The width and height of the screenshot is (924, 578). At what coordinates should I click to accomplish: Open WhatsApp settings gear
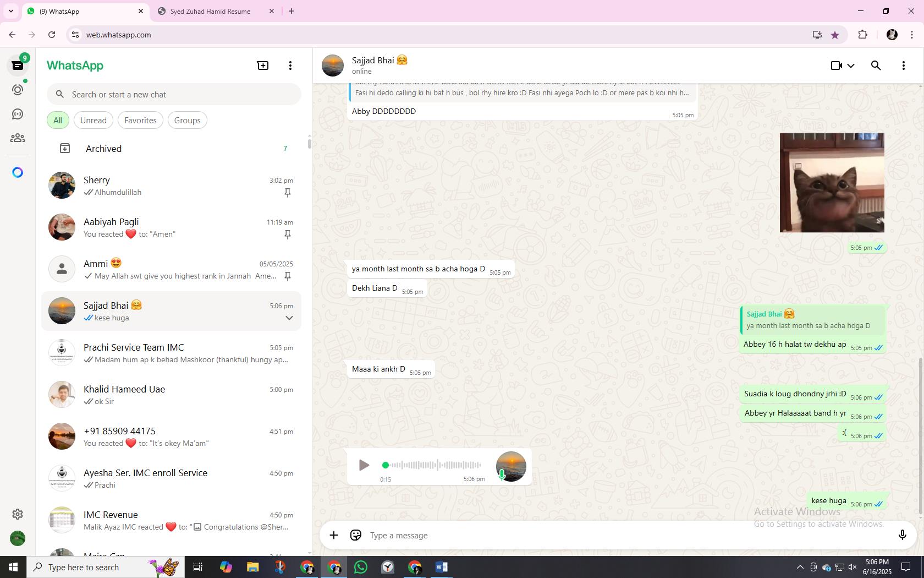coord(18,514)
